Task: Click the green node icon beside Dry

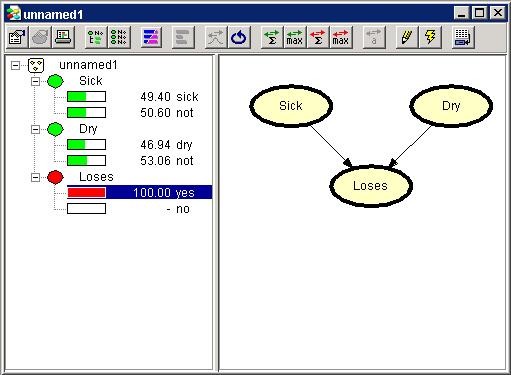Action: 55,129
